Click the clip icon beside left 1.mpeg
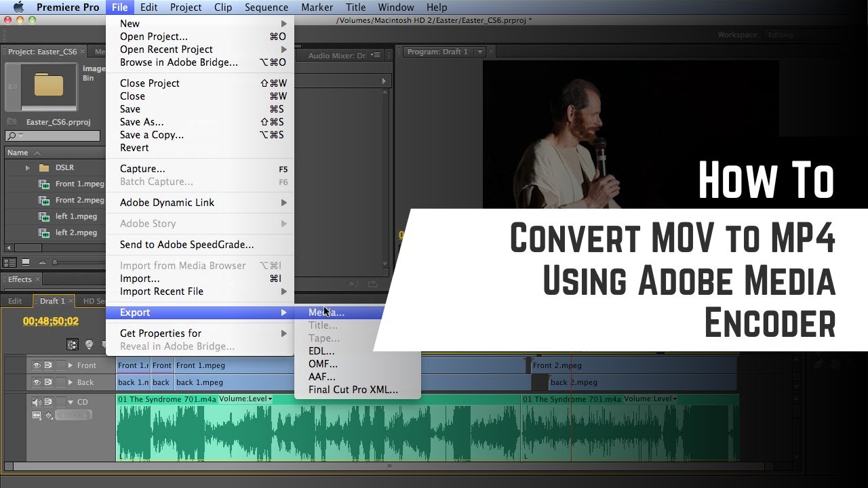 44,216
